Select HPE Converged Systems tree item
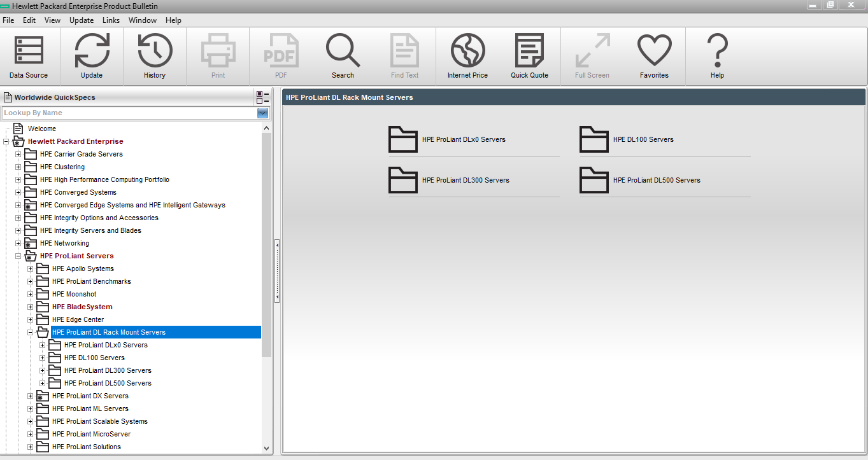This screenshot has width=868, height=460. (x=78, y=192)
